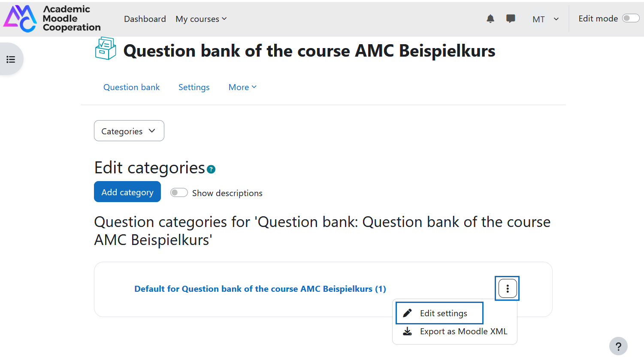Click the Add category button
The height and width of the screenshot is (360, 644).
(x=127, y=192)
